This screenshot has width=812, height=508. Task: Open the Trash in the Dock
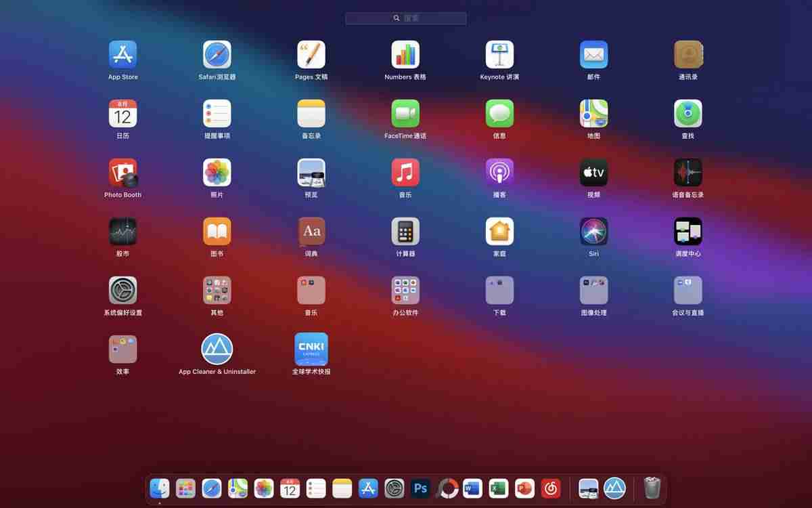[652, 488]
